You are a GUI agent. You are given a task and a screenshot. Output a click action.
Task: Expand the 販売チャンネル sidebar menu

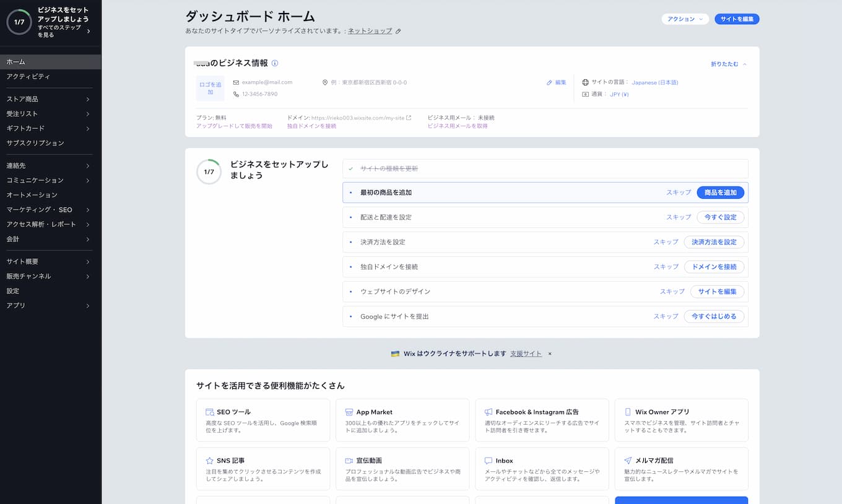point(88,276)
